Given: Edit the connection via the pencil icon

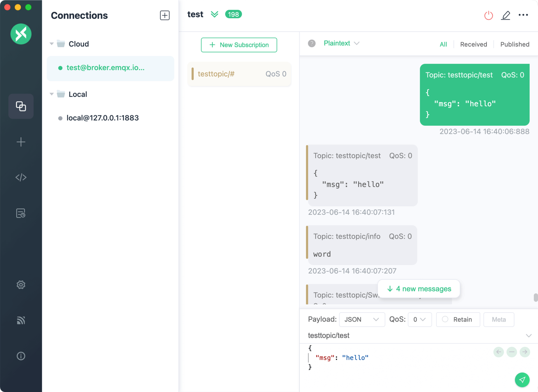Looking at the screenshot, I should [506, 15].
